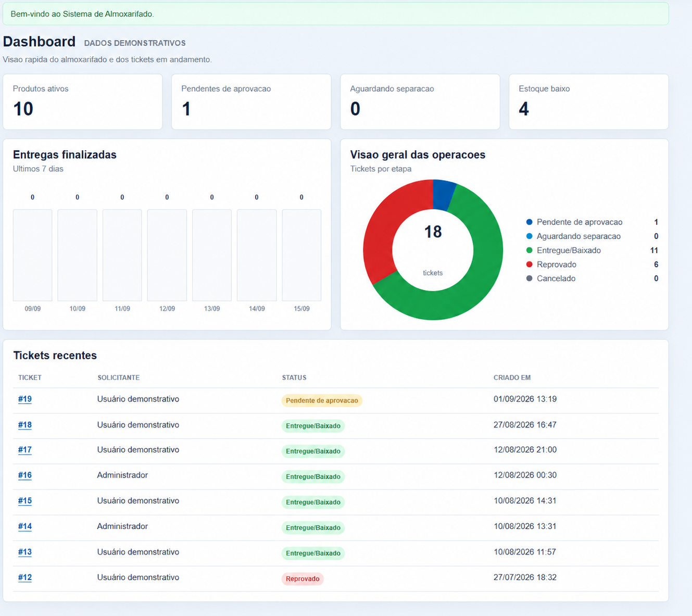Click the dark blue Pendente de aprovacao legend dot

pyautogui.click(x=530, y=222)
